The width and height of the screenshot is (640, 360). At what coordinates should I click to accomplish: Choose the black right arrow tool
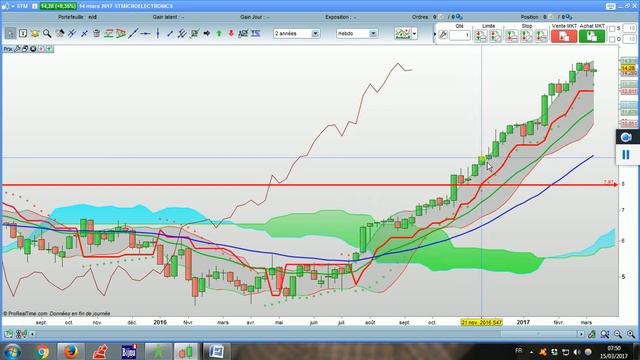207,33
